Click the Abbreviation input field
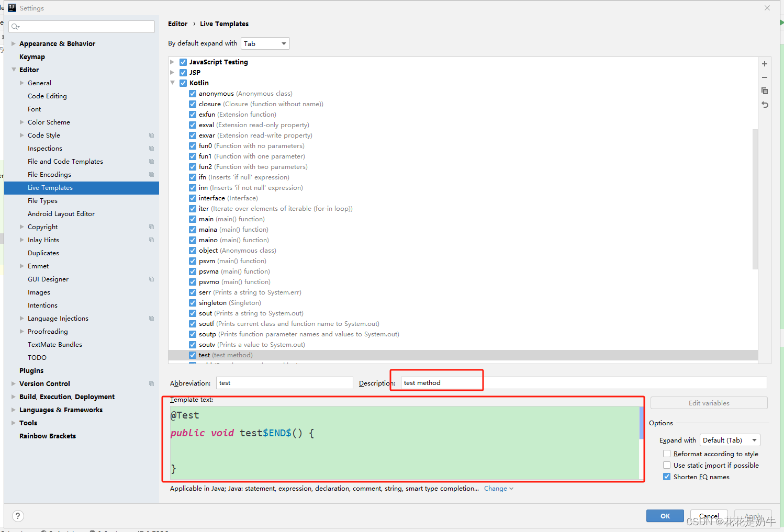 tap(285, 383)
